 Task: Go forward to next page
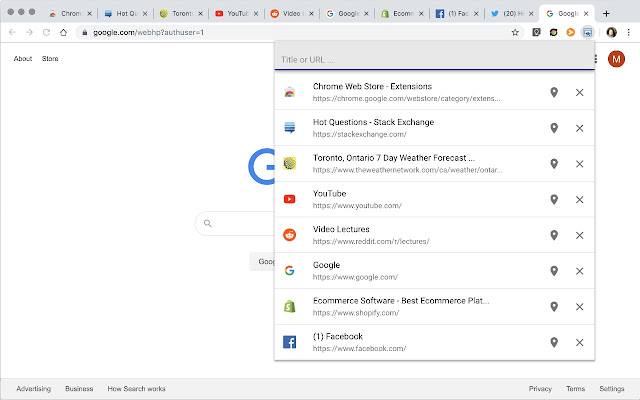pyautogui.click(x=29, y=32)
